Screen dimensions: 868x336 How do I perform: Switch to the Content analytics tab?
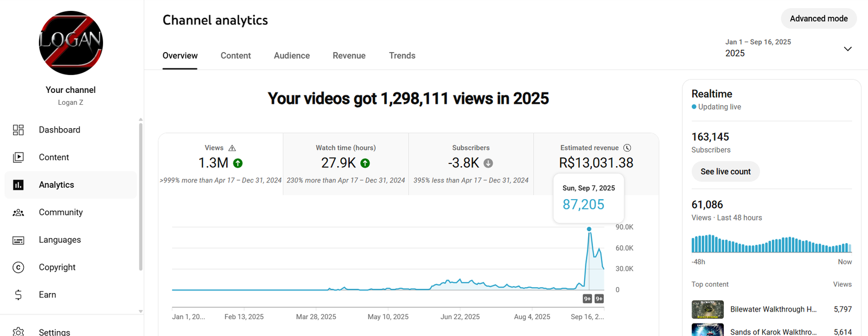235,55
